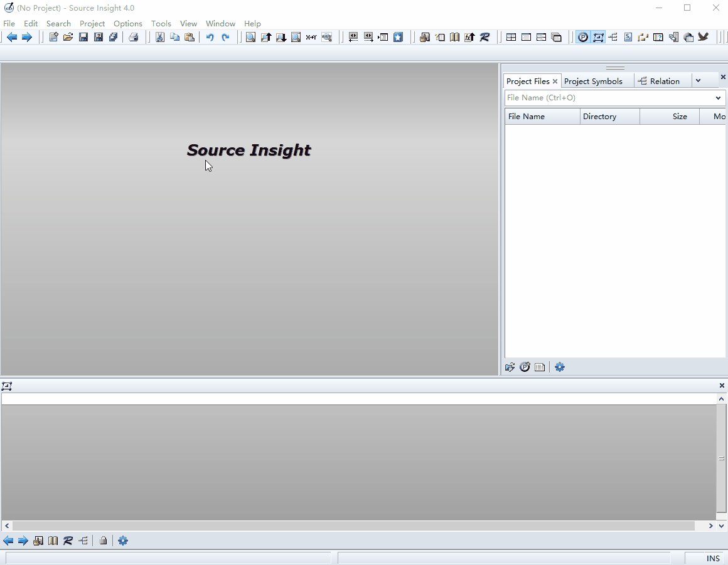Click the Search Forward icon with down arrow
Image resolution: width=728 pixels, height=565 pixels.
pos(281,37)
